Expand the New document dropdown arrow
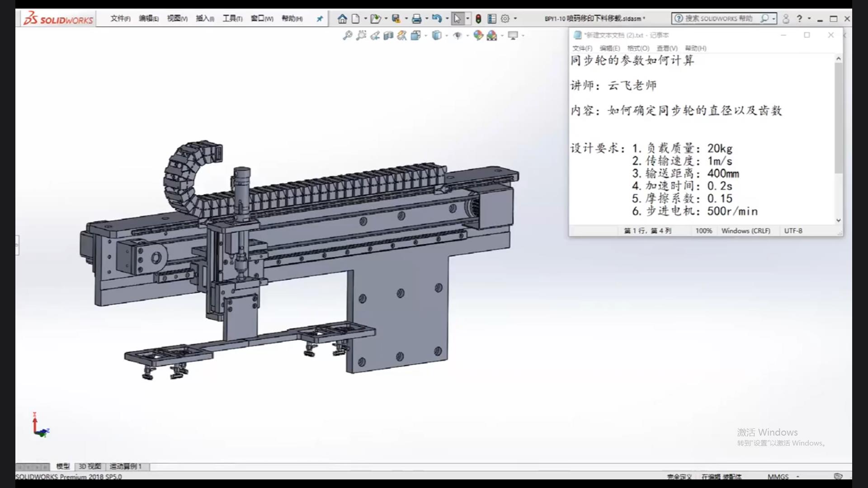The width and height of the screenshot is (868, 488). [365, 19]
